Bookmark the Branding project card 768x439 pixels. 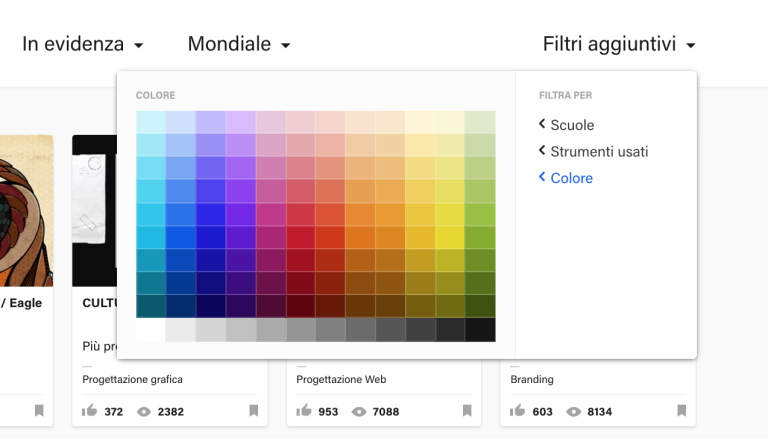pyautogui.click(x=682, y=410)
